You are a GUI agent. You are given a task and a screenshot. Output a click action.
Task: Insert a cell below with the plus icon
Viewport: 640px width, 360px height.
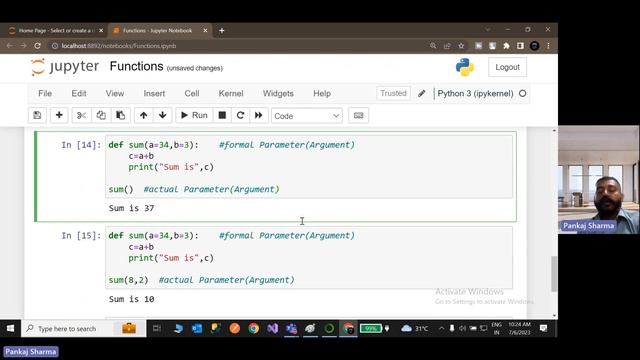click(x=59, y=116)
